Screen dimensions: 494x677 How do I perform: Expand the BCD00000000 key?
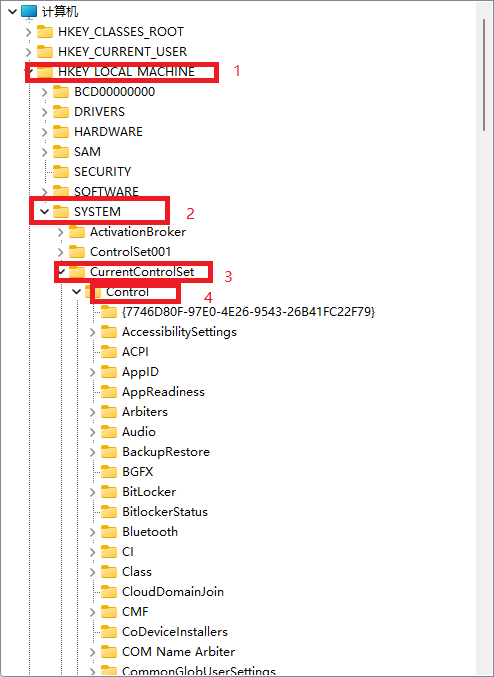point(44,92)
